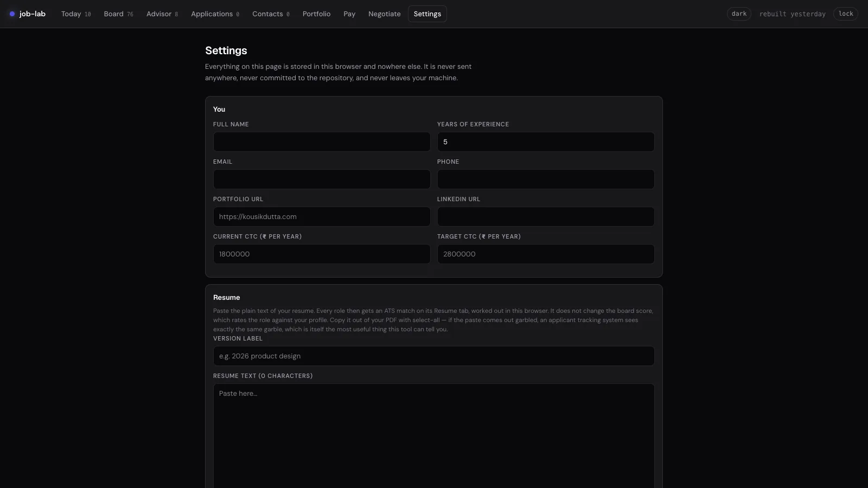Focus the Version Label input
This screenshot has width=868, height=488.
point(433,356)
